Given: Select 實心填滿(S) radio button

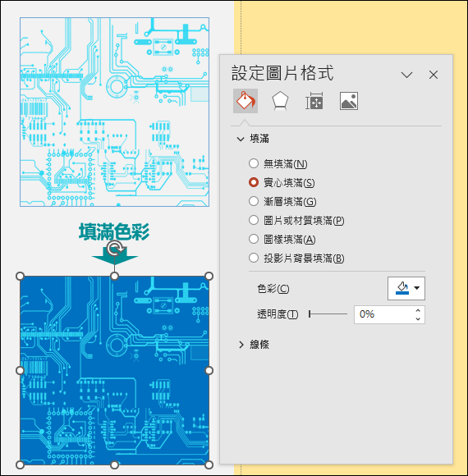Looking at the screenshot, I should (x=254, y=182).
